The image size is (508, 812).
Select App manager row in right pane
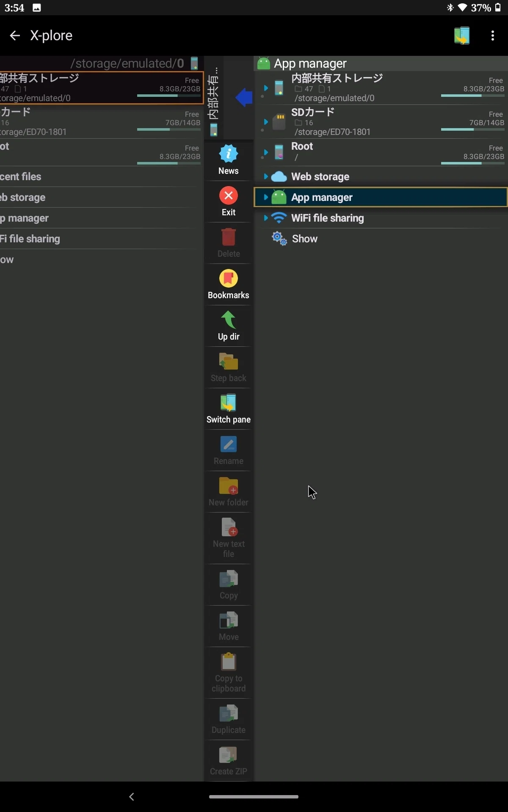pos(381,197)
